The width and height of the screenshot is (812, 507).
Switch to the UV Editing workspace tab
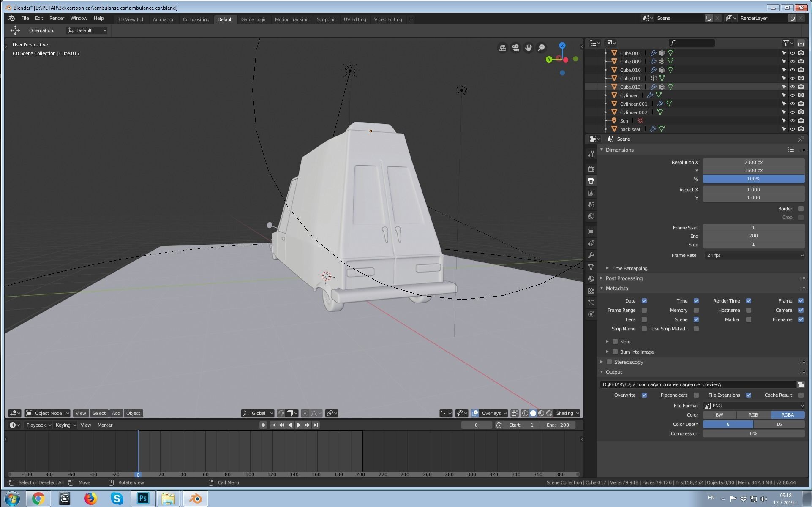click(x=354, y=19)
